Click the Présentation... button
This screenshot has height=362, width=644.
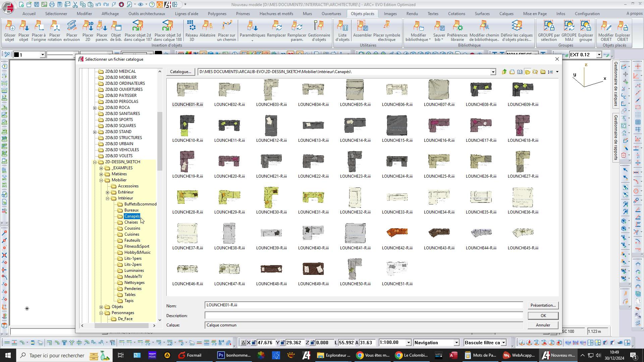coord(543,305)
